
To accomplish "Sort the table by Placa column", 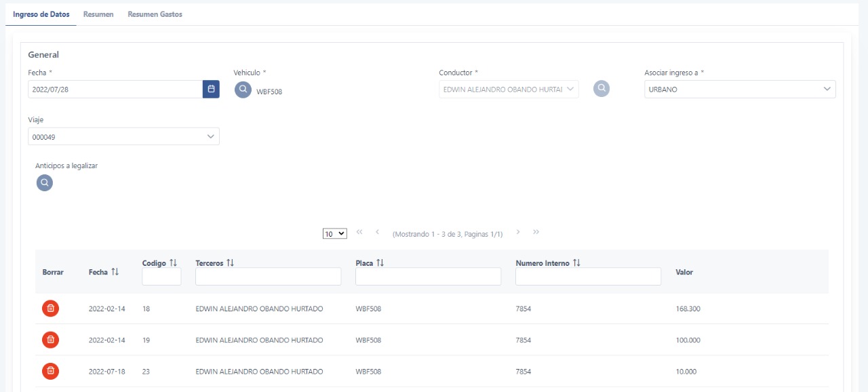I will 380,263.
